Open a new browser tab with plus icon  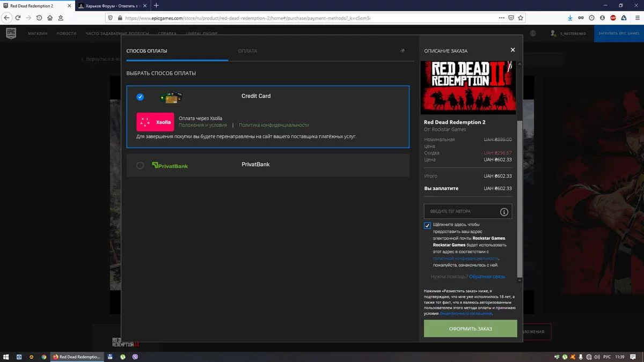click(156, 5)
